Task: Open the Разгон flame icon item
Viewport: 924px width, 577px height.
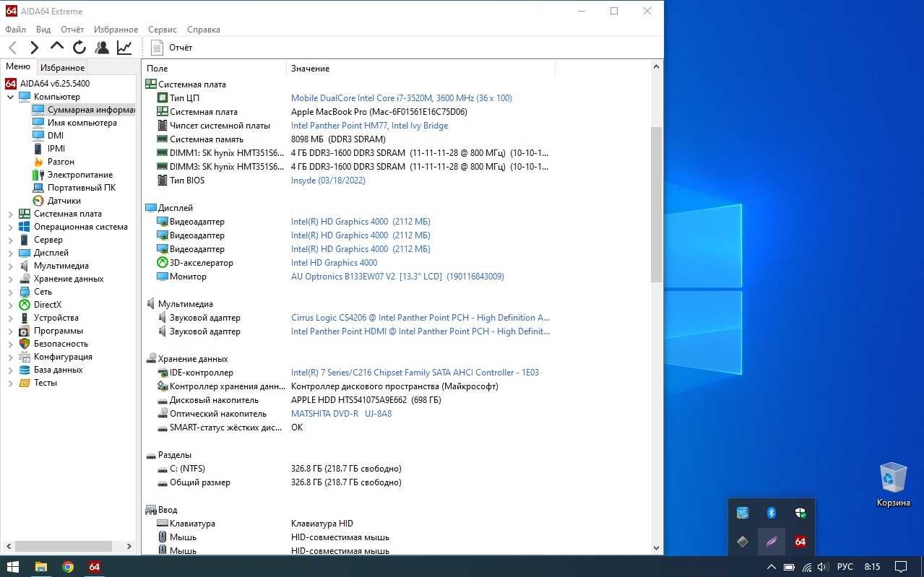Action: tap(38, 162)
